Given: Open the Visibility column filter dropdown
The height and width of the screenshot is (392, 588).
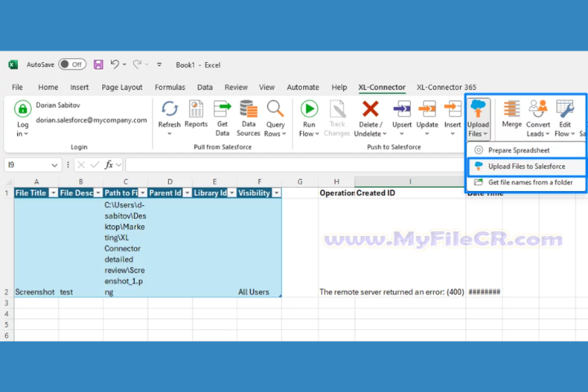Looking at the screenshot, I should click(x=276, y=193).
